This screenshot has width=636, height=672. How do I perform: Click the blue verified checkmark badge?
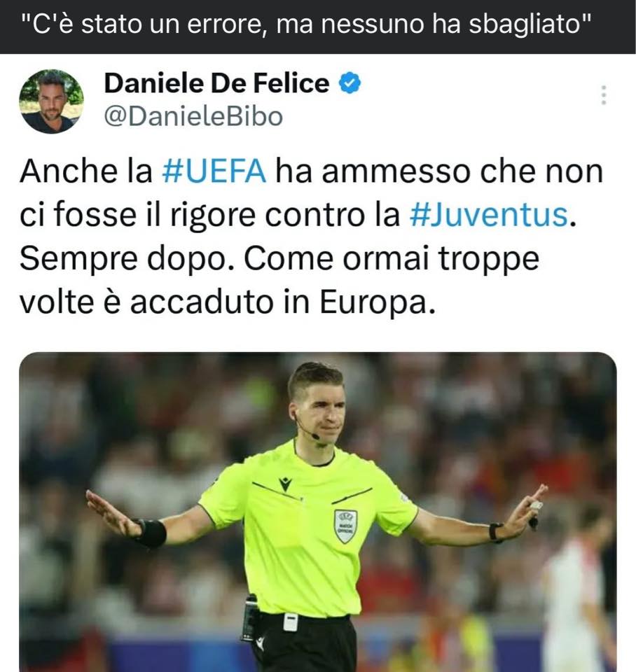350,83
